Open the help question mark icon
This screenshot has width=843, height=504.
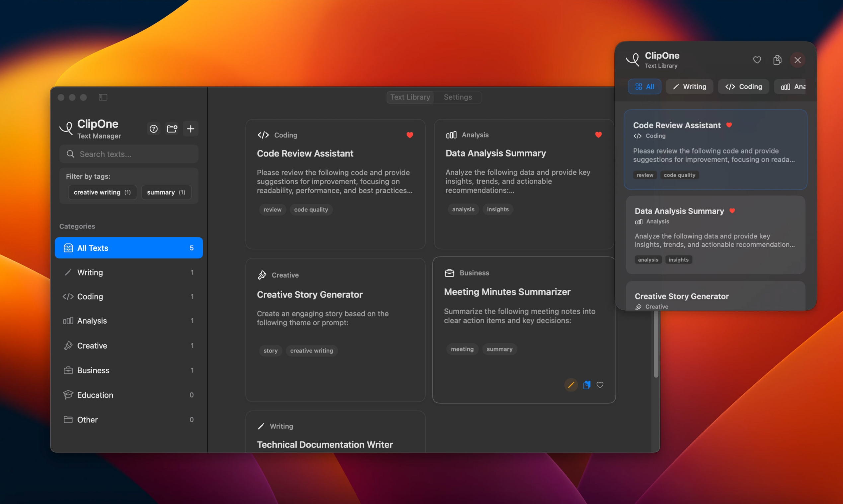tap(153, 129)
